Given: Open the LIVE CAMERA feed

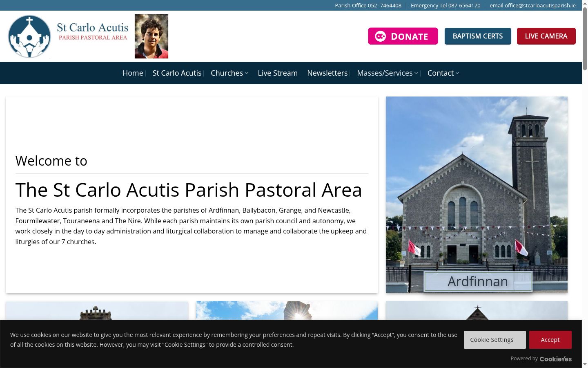Looking at the screenshot, I should coord(546,36).
